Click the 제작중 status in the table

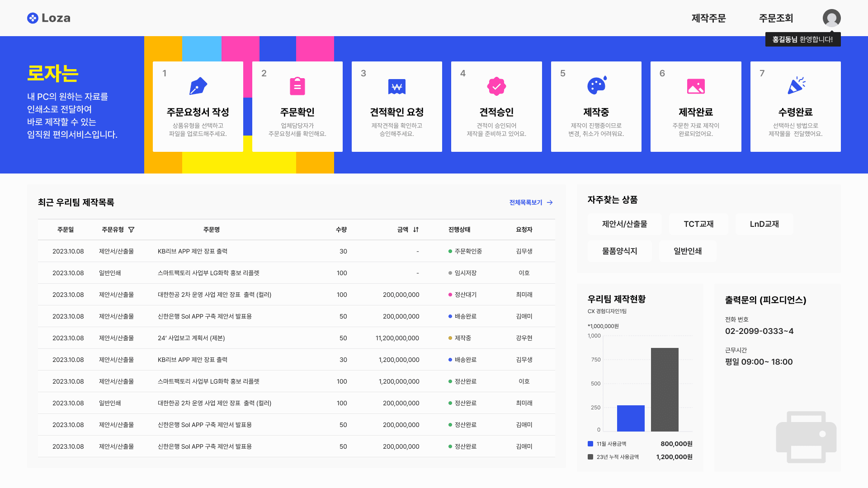(x=460, y=338)
